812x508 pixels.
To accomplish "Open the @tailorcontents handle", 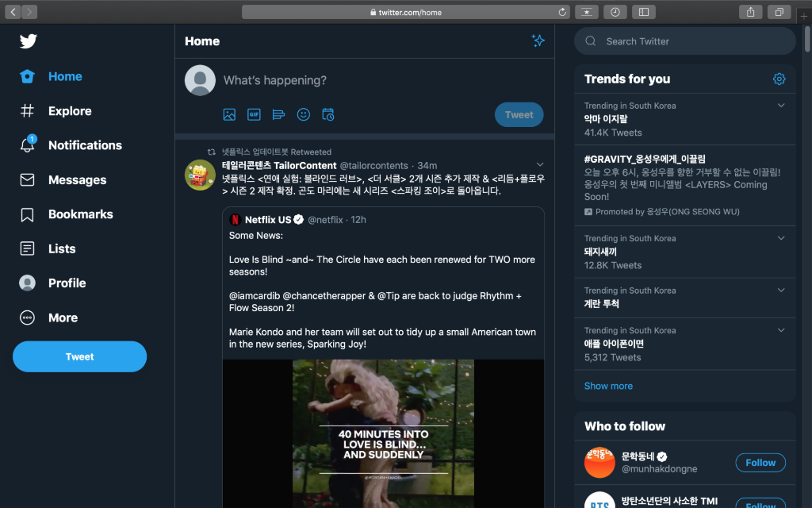I will pos(374,165).
